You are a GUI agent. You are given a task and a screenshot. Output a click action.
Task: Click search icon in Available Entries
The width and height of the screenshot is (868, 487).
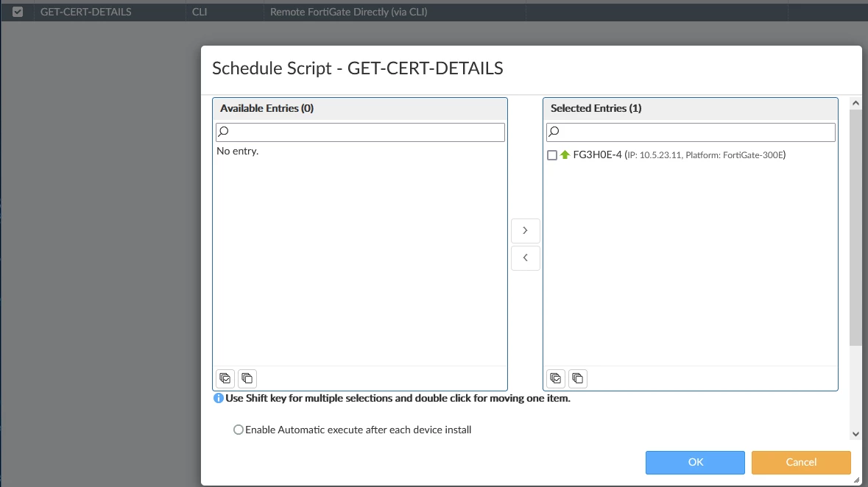click(223, 131)
